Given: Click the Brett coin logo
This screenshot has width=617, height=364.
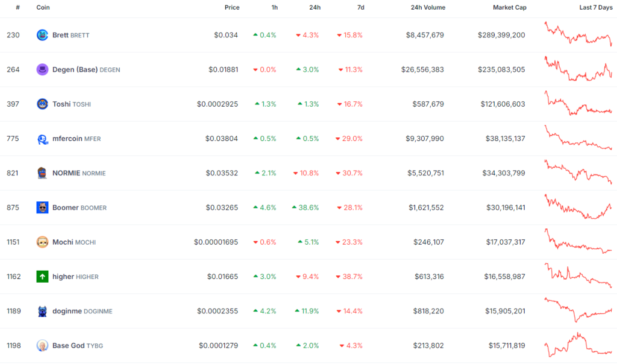Looking at the screenshot, I should [x=42, y=35].
